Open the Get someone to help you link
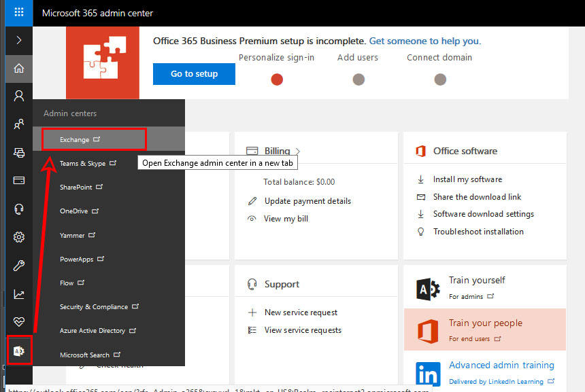The width and height of the screenshot is (585, 392). tap(423, 41)
